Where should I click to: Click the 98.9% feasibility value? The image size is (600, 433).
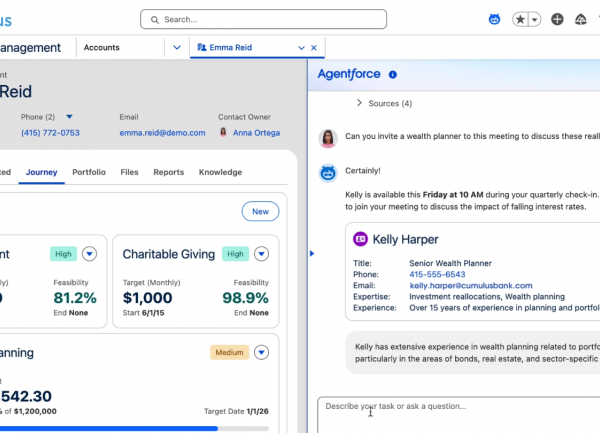(245, 298)
